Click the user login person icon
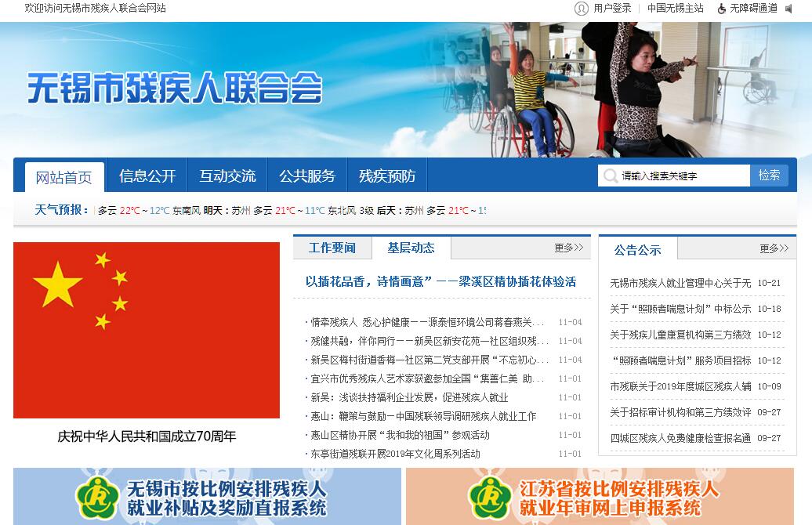812x525 pixels. (x=581, y=9)
